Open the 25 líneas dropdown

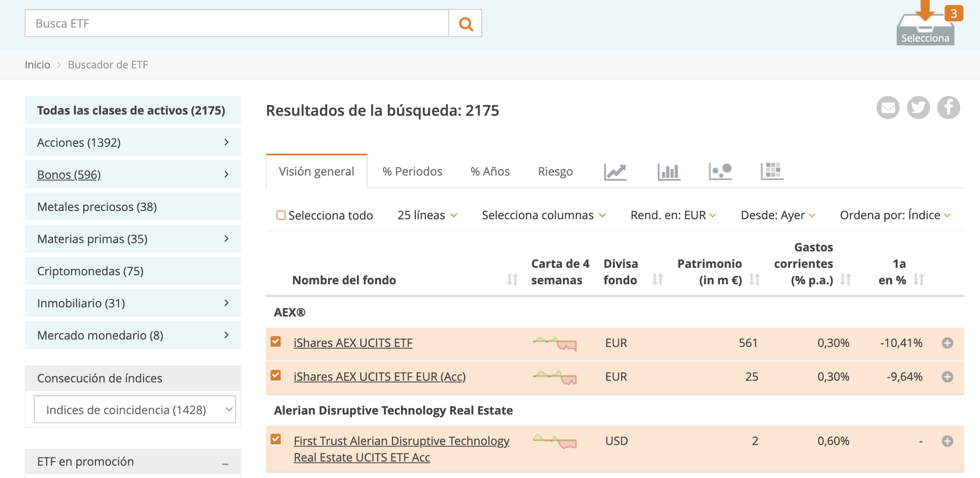(x=427, y=215)
